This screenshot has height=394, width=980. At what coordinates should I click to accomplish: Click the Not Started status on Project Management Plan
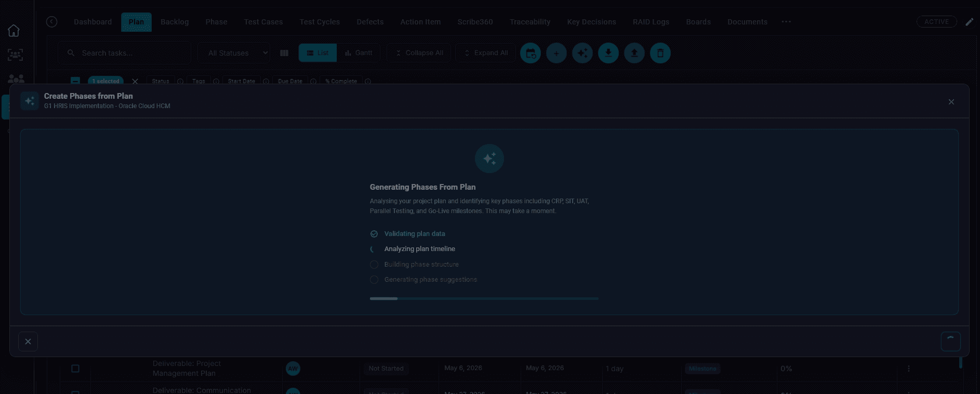pos(386,369)
